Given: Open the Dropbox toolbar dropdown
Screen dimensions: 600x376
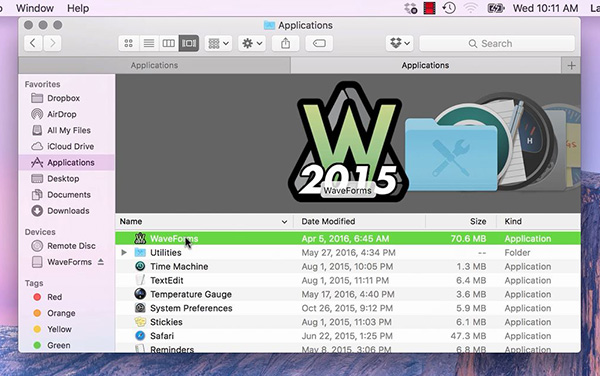Looking at the screenshot, I should pos(399,44).
